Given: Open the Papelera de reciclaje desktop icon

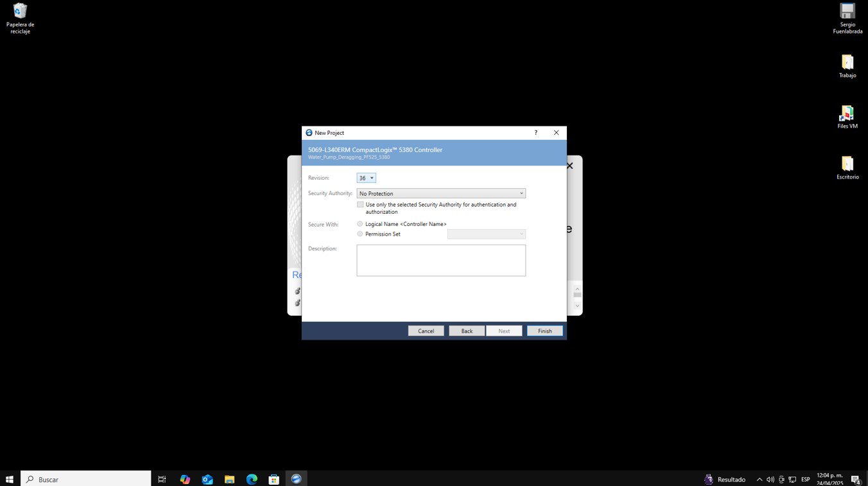Looking at the screenshot, I should (x=21, y=19).
